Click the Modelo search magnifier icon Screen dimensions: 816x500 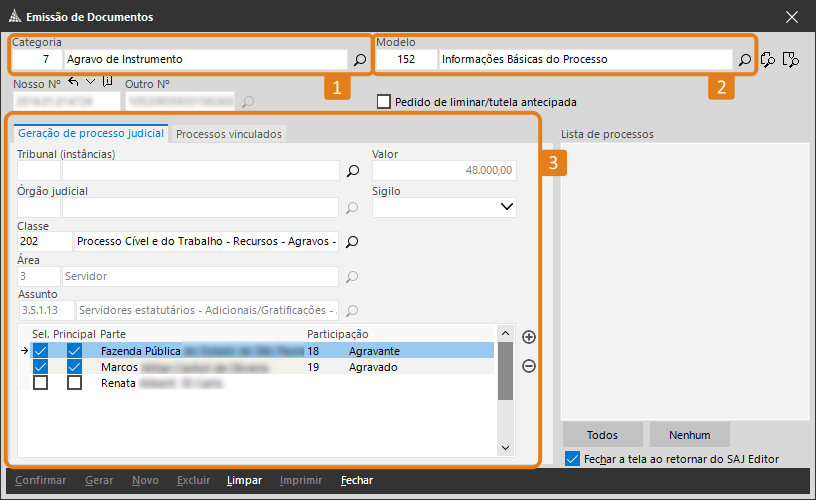pyautogui.click(x=745, y=60)
